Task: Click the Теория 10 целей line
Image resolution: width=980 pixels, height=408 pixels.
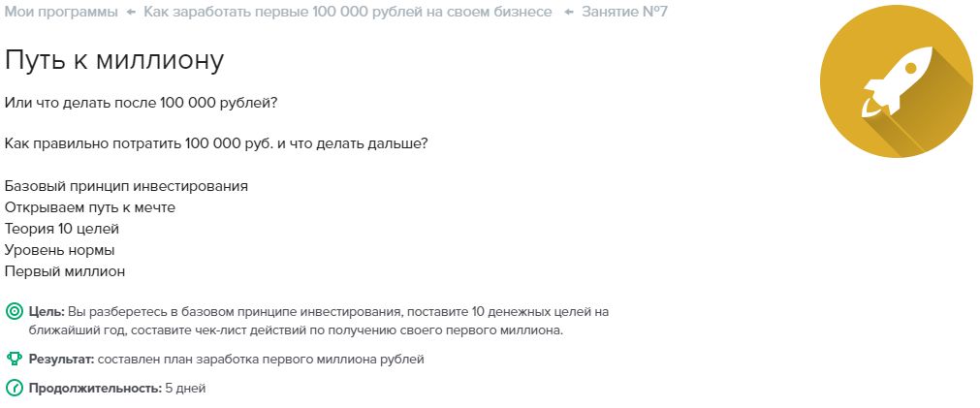Action: coord(62,229)
